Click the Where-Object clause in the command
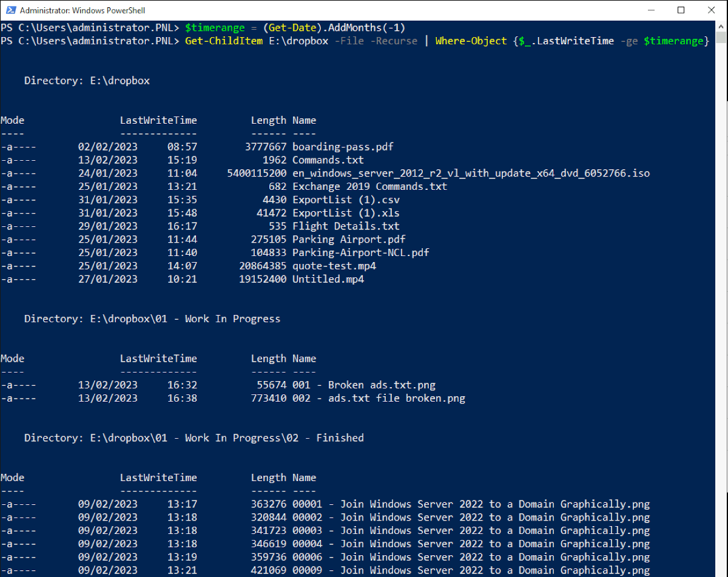This screenshot has width=728, height=577. [x=471, y=41]
